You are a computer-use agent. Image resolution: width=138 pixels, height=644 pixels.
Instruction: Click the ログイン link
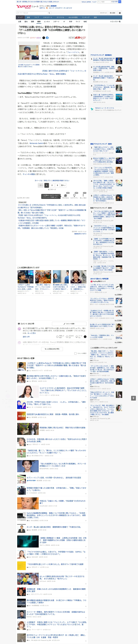pos(42,8)
